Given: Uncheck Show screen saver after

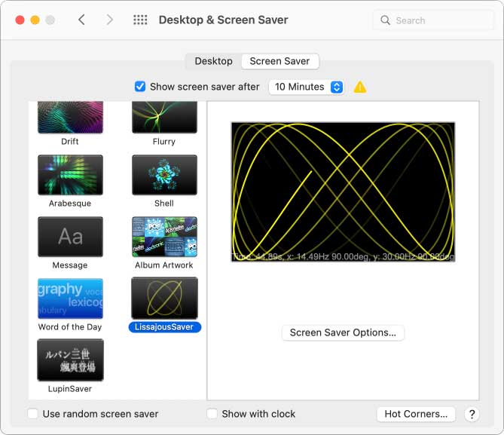Looking at the screenshot, I should (x=140, y=87).
